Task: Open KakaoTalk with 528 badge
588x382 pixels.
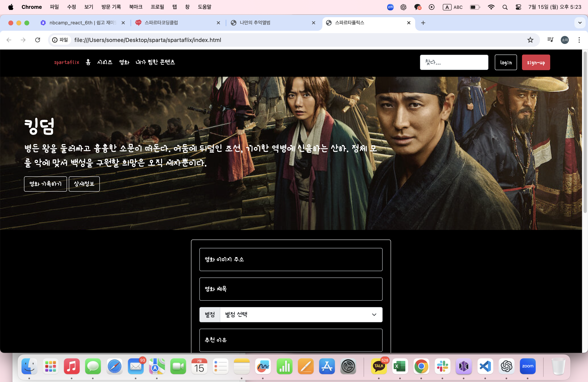Action: (x=379, y=366)
